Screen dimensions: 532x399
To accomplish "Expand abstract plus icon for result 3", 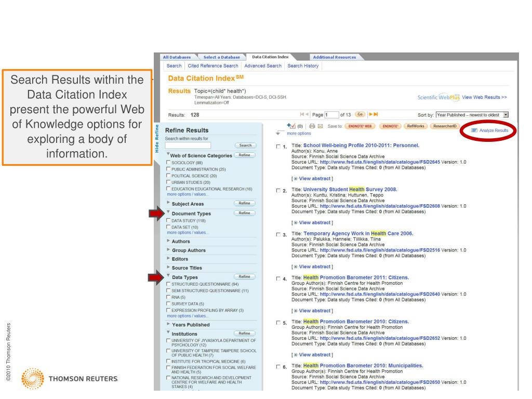I will [x=296, y=267].
